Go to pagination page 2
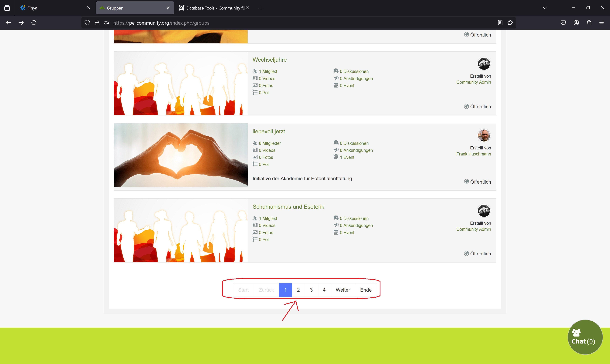Image resolution: width=610 pixels, height=364 pixels. coord(298,290)
